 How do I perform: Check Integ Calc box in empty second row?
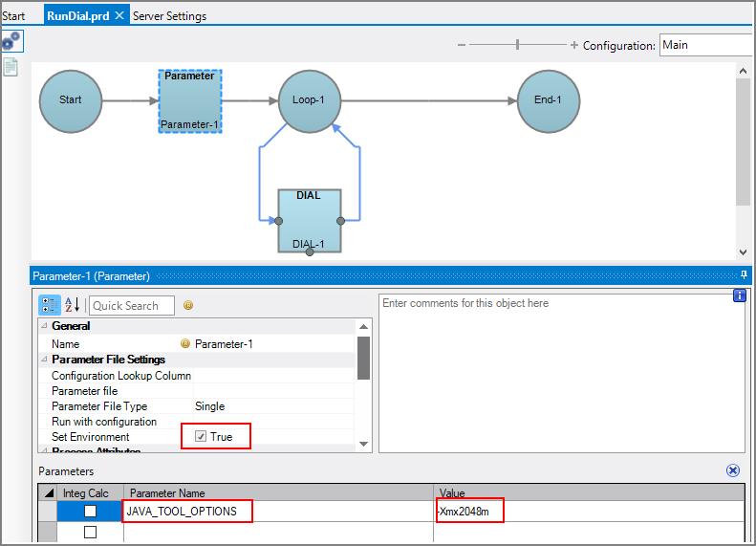pos(90,533)
